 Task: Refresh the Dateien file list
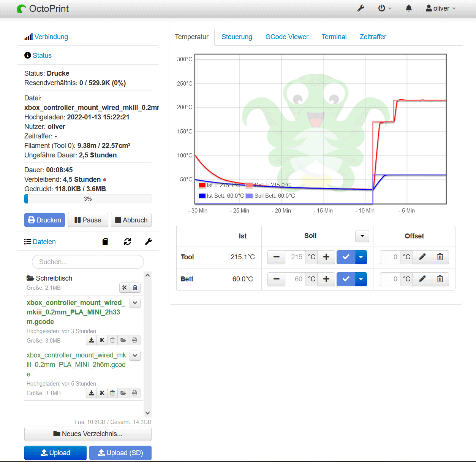coord(127,241)
